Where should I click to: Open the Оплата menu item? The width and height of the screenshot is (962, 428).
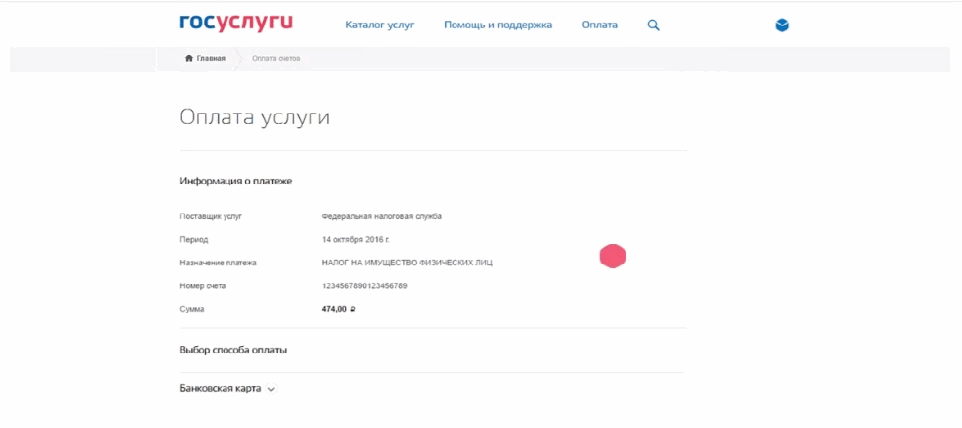pos(599,25)
